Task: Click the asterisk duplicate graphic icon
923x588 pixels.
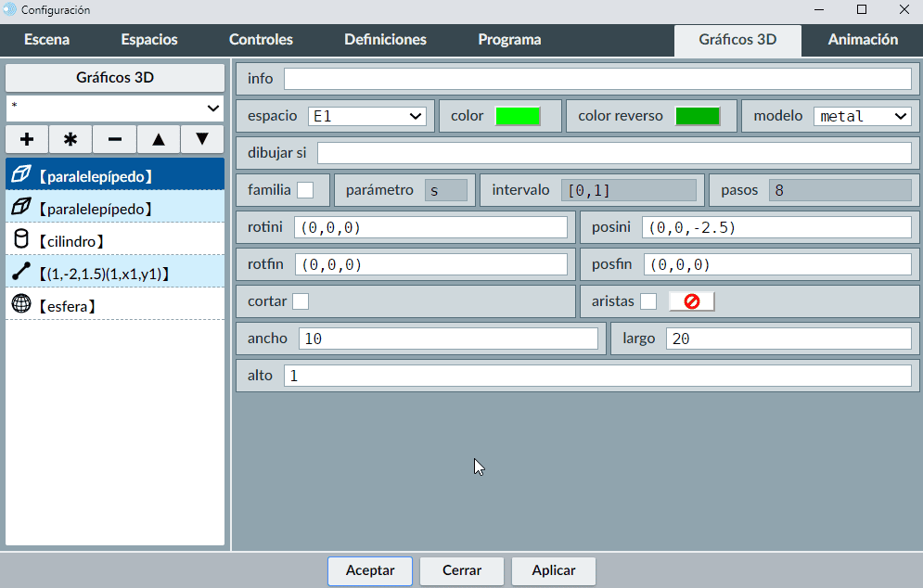Action: click(x=71, y=139)
